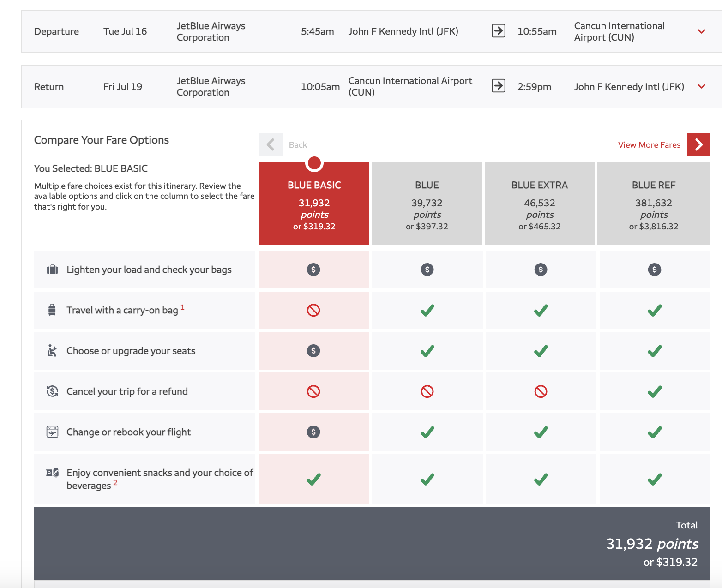Click footnote 2 next to beverages

(115, 482)
